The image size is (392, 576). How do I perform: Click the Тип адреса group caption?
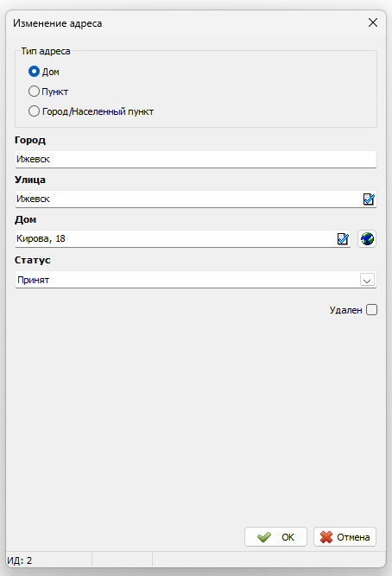[46, 51]
